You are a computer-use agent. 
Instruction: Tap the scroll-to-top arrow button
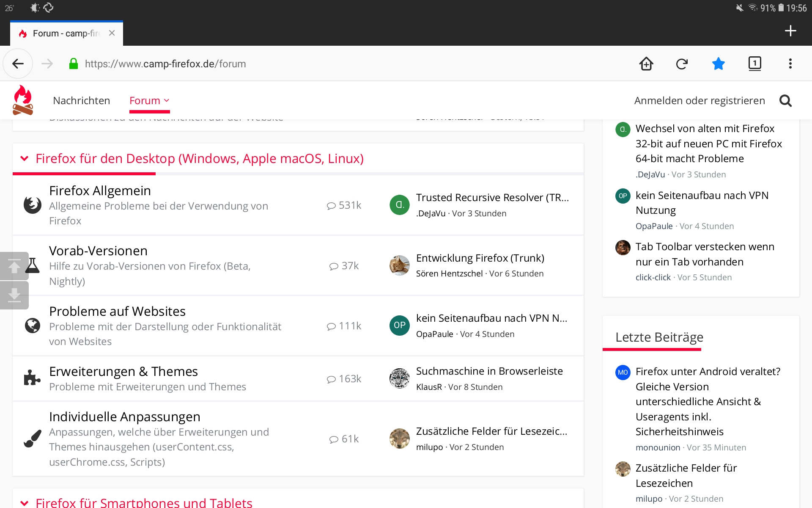tap(14, 266)
